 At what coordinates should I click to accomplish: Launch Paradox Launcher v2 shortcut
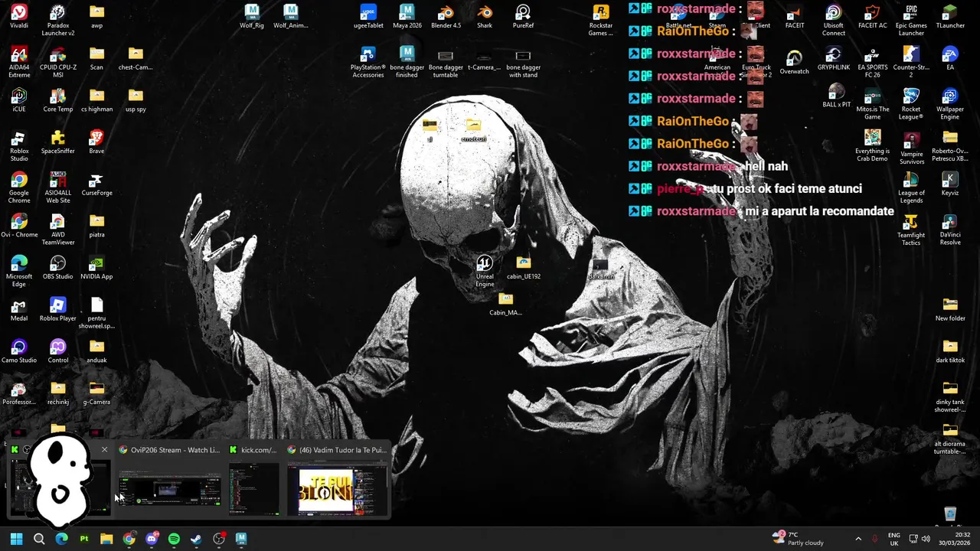(57, 21)
